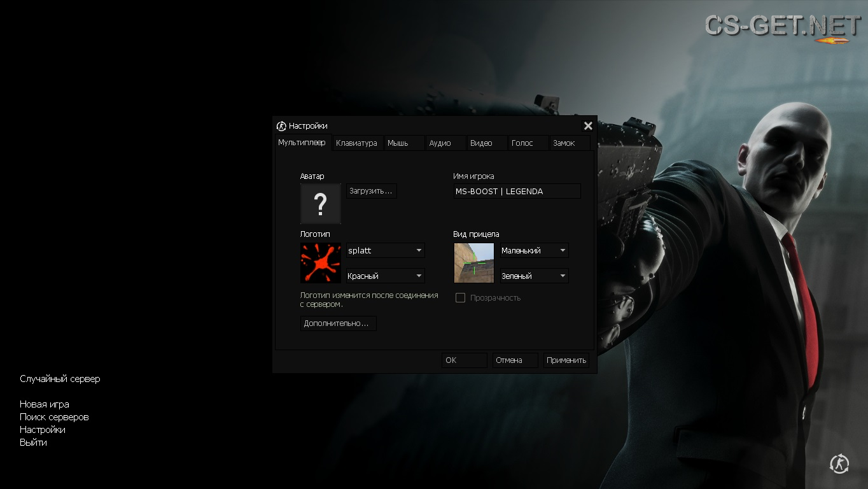Expand the Зеленый crosshair color dropdown
The image size is (868, 489).
coord(534,276)
